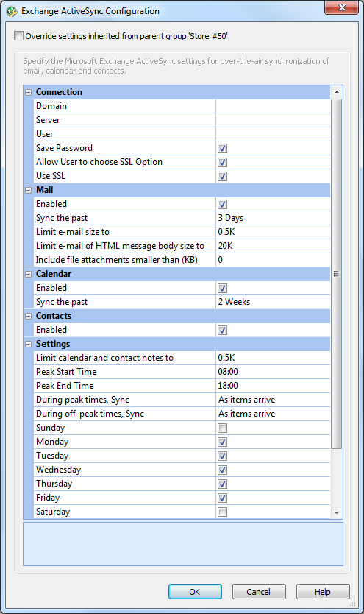Select 'Limit calendar and contact notes to' label

[x=104, y=358]
